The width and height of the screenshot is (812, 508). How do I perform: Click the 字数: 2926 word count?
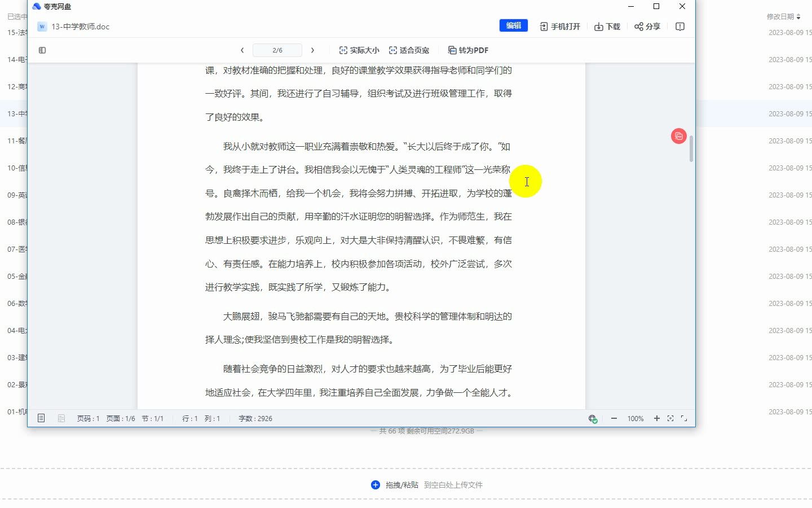[x=255, y=419]
